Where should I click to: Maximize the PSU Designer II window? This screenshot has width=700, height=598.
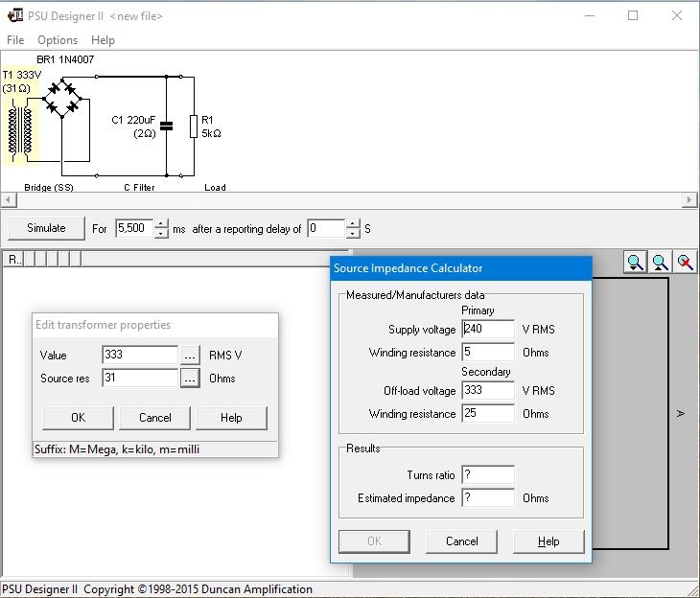[x=633, y=15]
